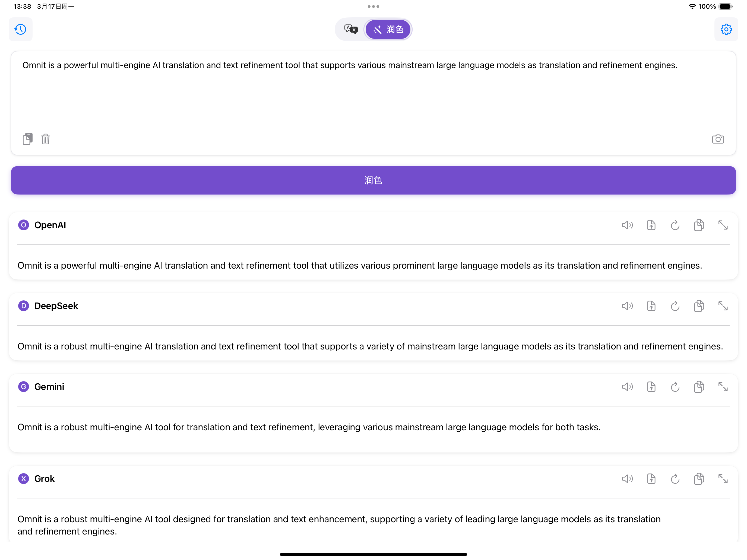
Task: Play the Gemini result aloud
Action: (627, 387)
